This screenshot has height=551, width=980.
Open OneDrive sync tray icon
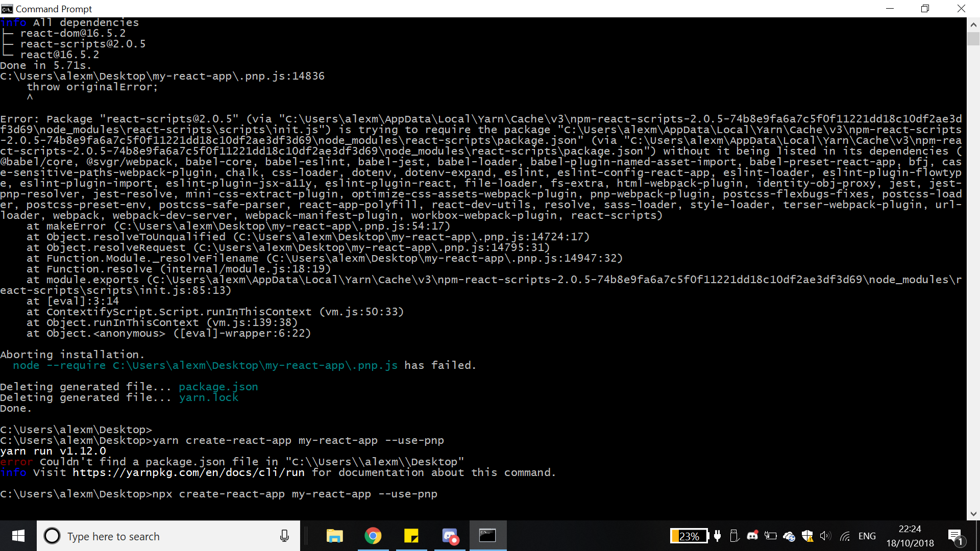tap(789, 536)
